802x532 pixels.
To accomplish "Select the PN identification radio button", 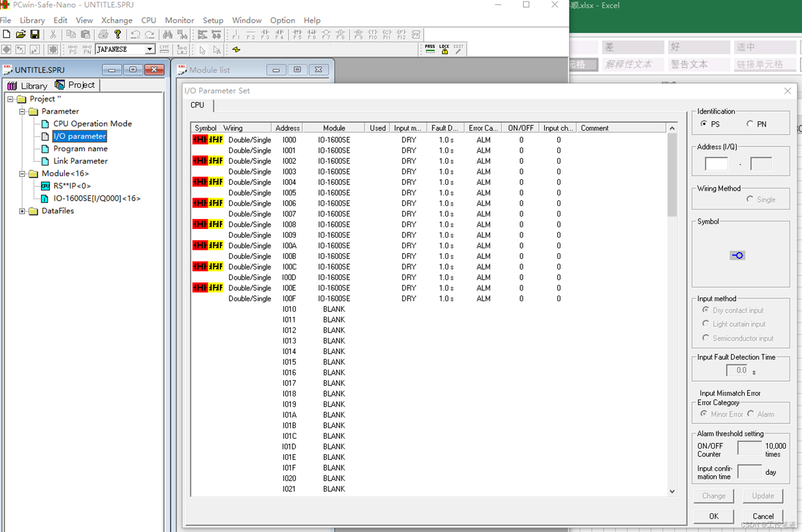I will click(x=750, y=124).
